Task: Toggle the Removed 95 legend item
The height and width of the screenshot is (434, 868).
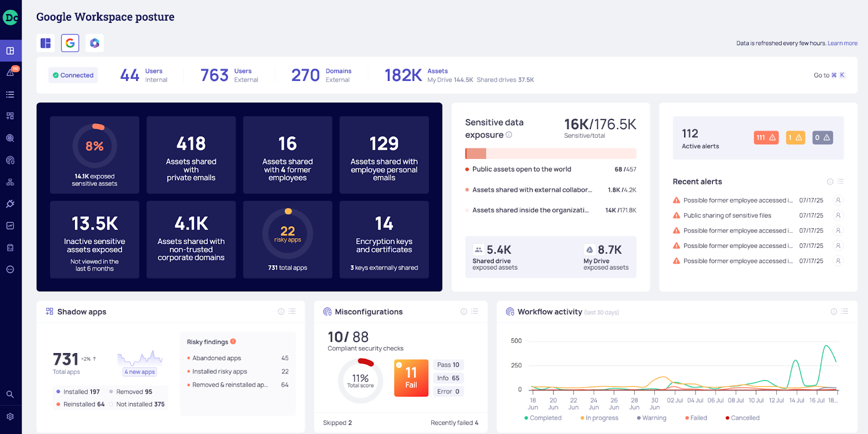Action: tap(131, 392)
